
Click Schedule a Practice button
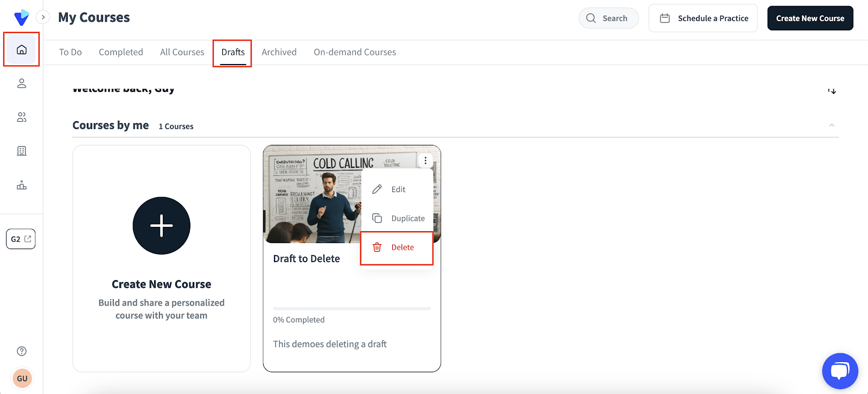703,18
